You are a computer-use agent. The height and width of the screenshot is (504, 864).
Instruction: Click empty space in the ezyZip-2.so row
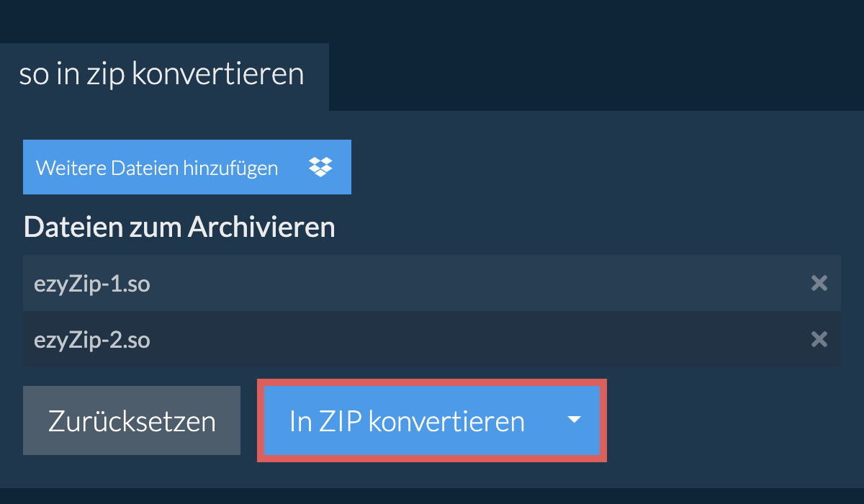[x=468, y=339]
